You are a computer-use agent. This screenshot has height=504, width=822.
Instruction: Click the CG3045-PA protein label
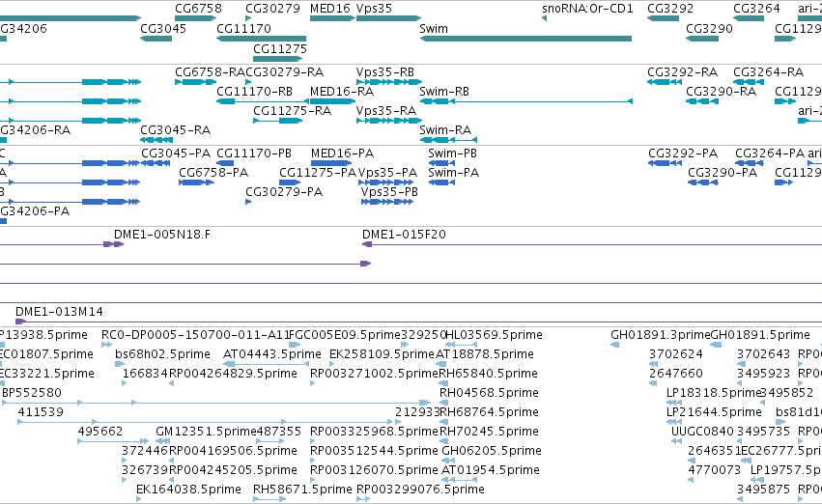[176, 153]
